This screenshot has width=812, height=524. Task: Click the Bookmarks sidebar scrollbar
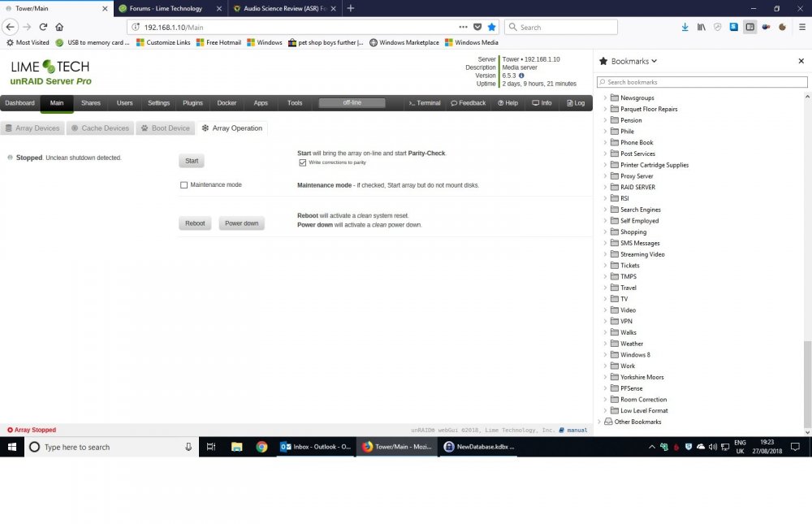pyautogui.click(x=807, y=383)
